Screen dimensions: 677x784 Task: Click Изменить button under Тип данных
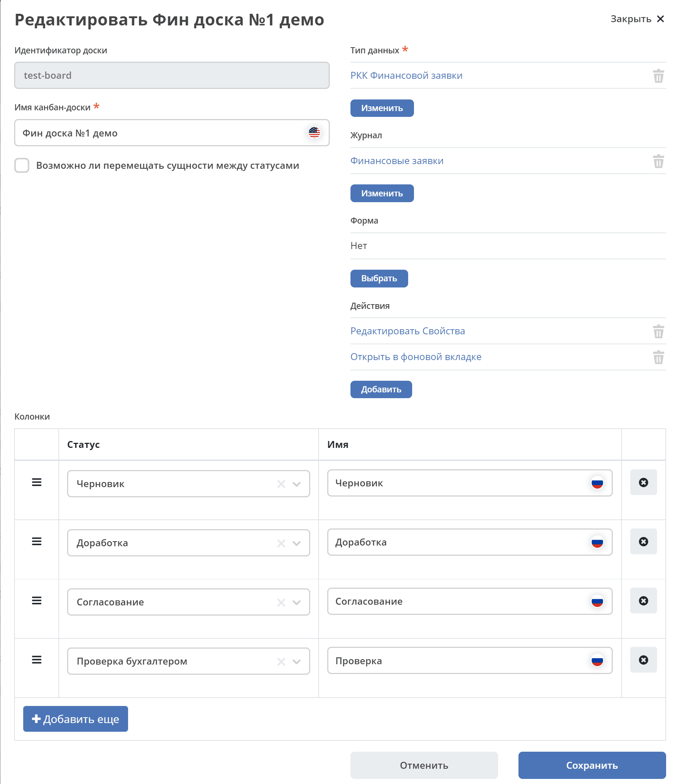(x=382, y=108)
